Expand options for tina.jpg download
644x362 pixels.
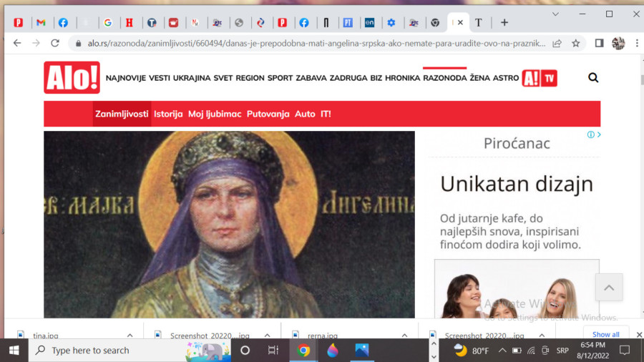coord(130,336)
